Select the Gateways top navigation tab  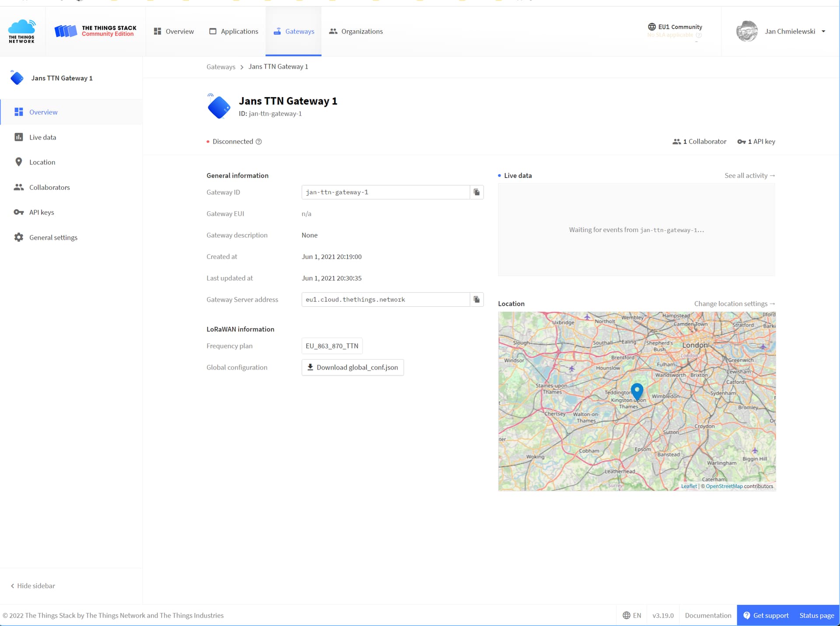coord(294,31)
